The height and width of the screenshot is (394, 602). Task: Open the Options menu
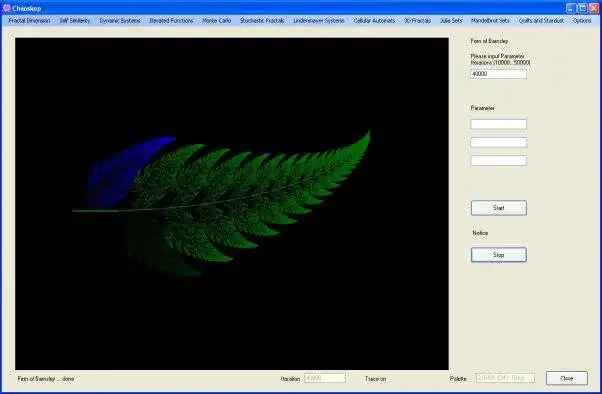582,21
